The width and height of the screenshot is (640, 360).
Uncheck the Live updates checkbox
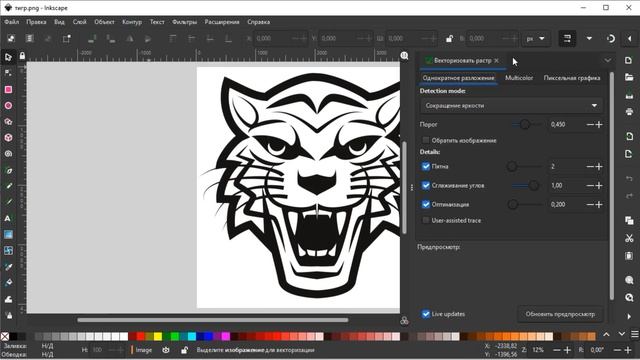tap(426, 314)
